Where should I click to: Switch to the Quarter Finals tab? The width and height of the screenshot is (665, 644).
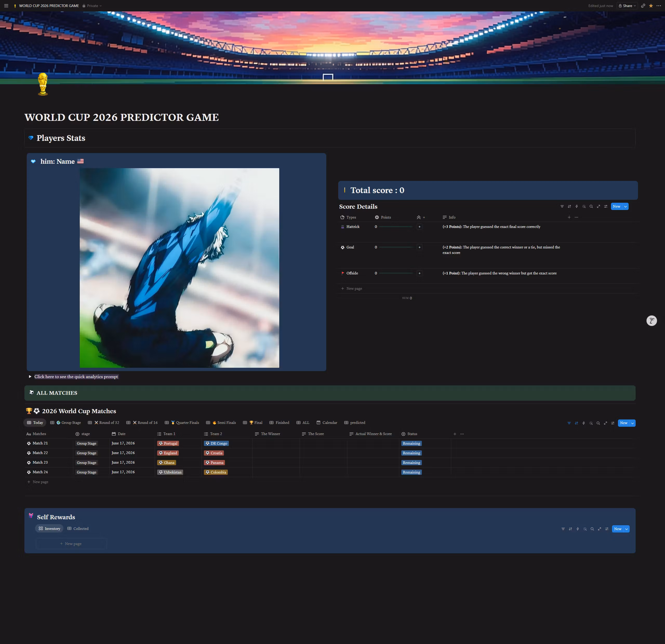point(182,423)
